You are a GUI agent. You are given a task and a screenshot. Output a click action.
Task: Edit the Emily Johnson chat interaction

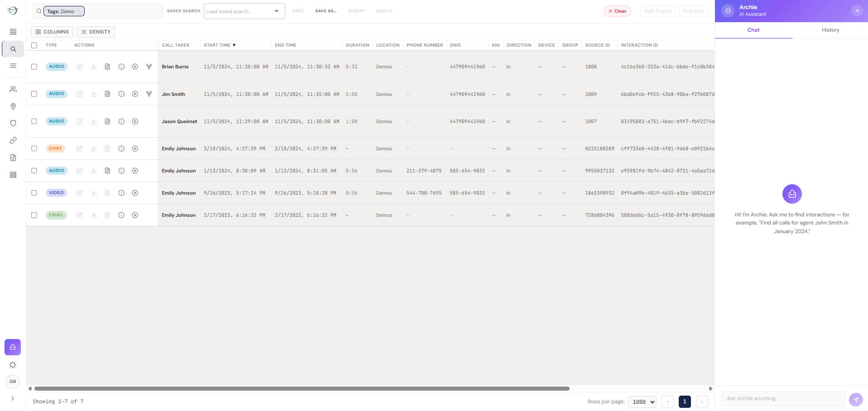tap(80, 148)
